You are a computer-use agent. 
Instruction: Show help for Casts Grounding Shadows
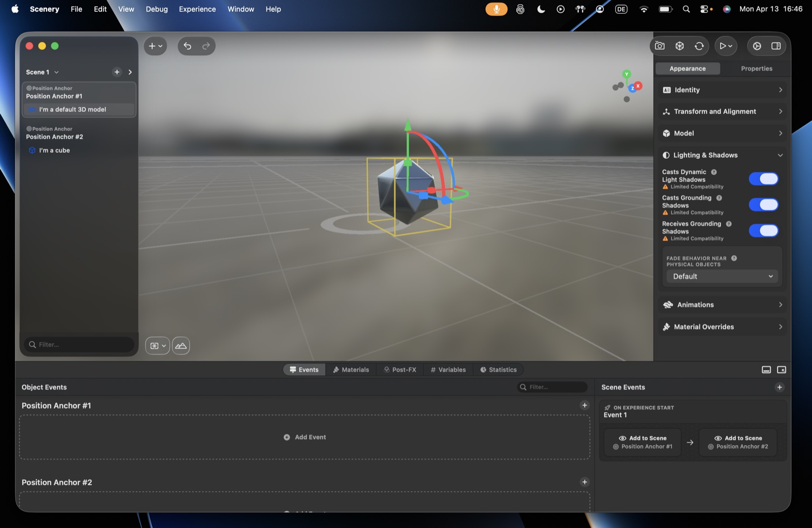[719, 198]
